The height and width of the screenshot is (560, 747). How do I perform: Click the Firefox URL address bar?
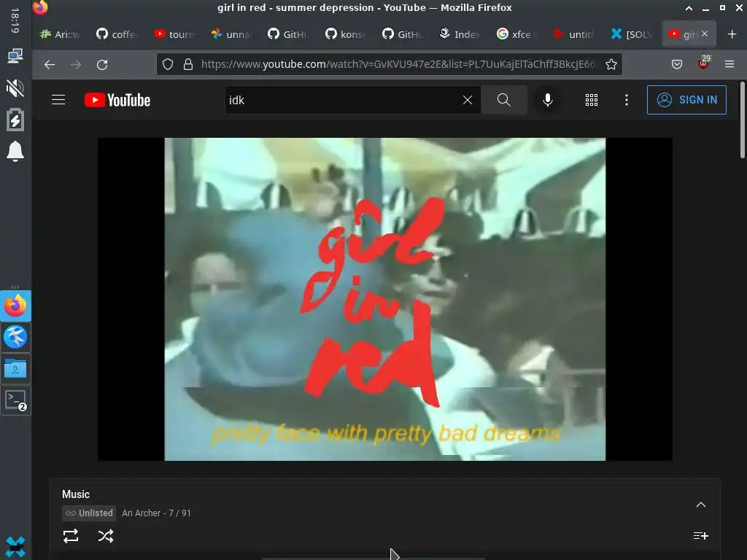(398, 64)
